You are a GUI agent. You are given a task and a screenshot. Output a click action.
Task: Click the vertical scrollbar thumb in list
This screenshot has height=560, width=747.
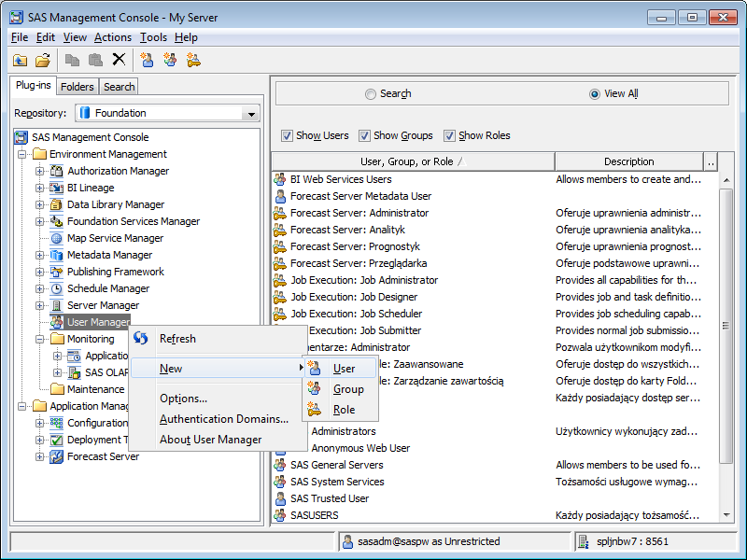pos(726,326)
